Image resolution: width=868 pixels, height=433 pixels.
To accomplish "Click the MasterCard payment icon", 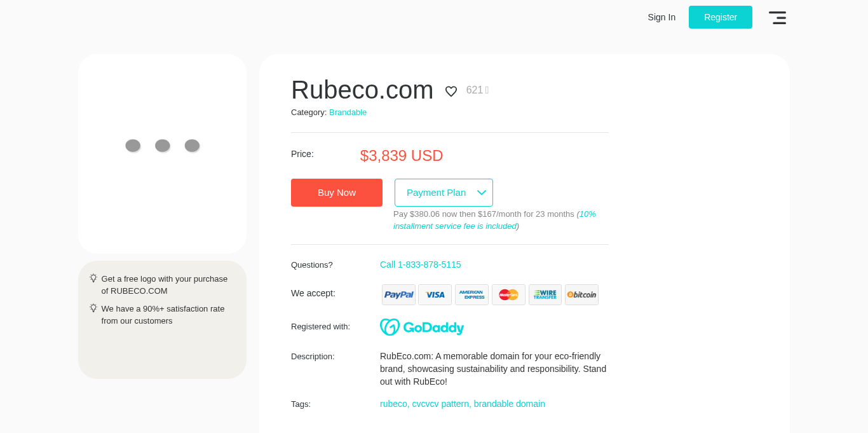I will 508,295.
